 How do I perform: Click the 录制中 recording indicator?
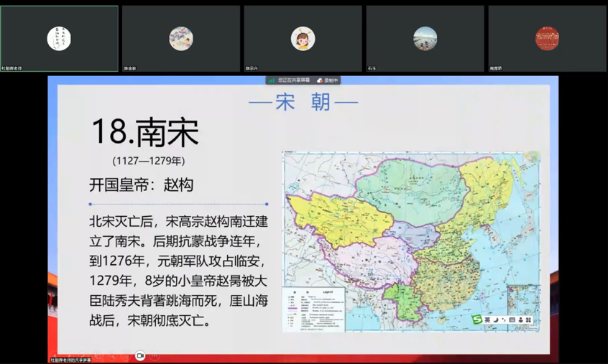pyautogui.click(x=327, y=80)
